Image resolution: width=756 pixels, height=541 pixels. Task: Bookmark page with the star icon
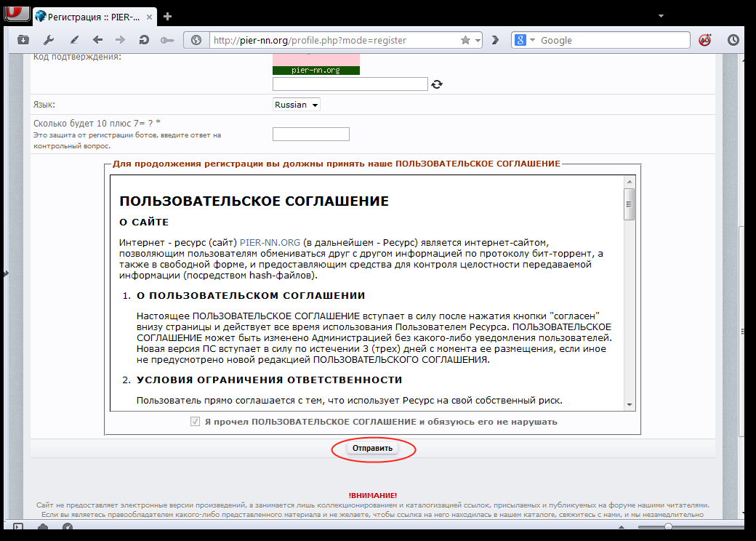[x=465, y=41]
